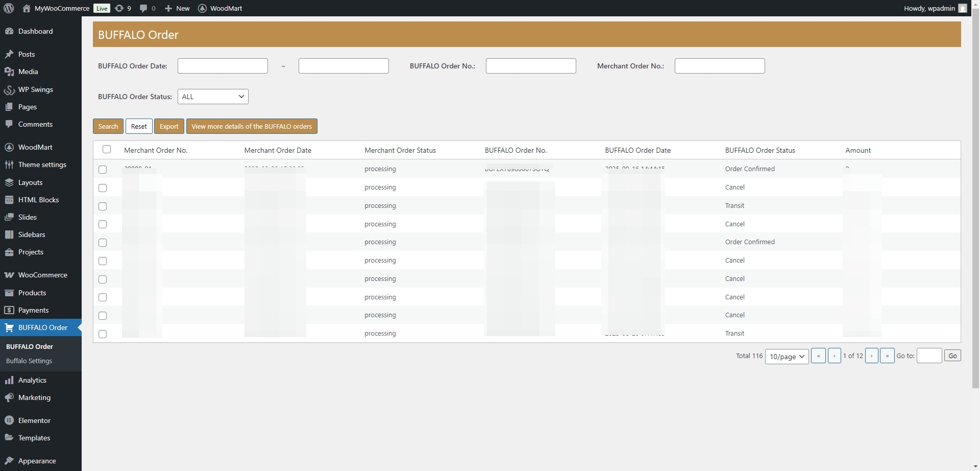Click the Merchant Order No. input field

[x=720, y=66]
